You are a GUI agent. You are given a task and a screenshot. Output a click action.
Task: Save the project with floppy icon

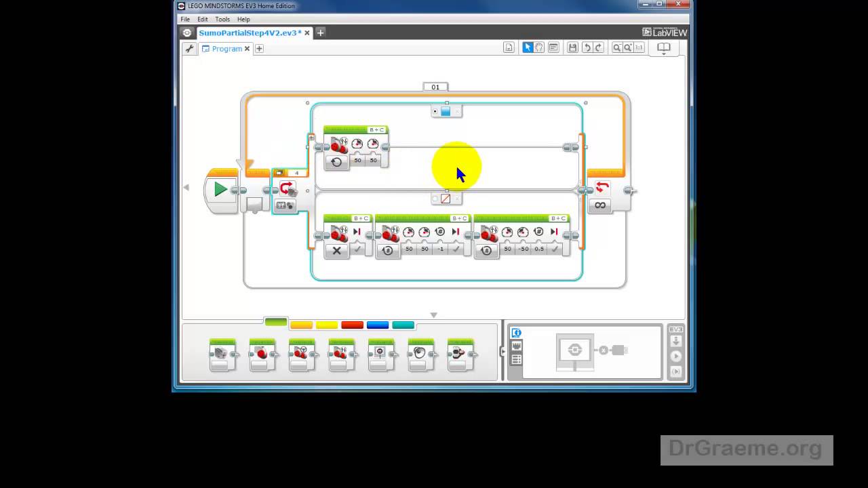(573, 47)
